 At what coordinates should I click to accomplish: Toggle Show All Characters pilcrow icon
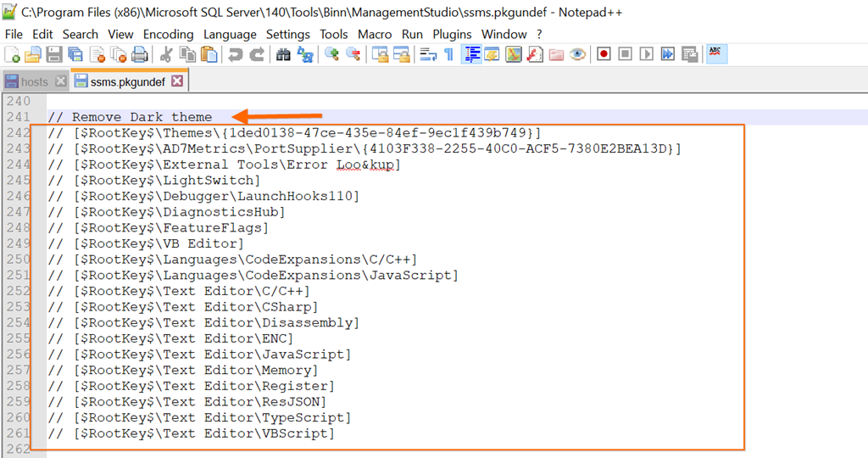pos(449,54)
